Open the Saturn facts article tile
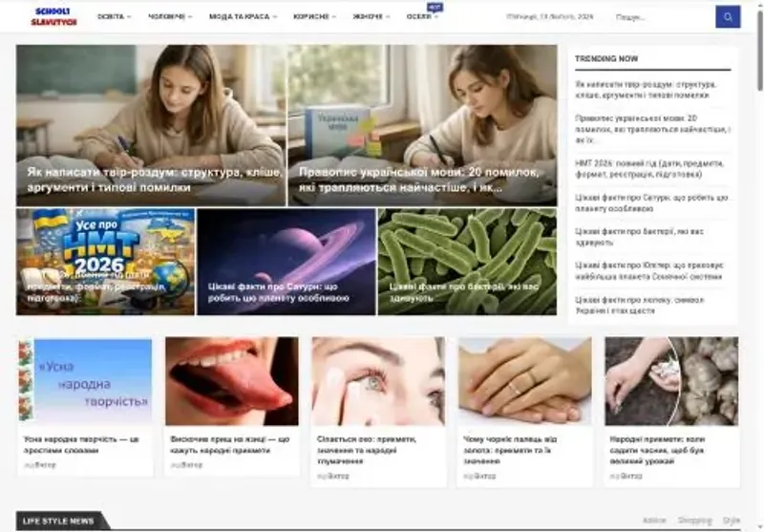 coord(286,261)
